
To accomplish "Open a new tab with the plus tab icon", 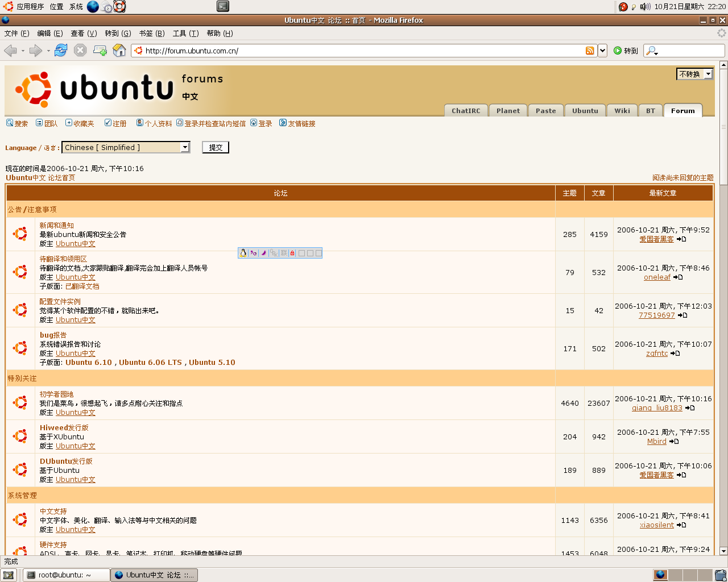I will pos(100,51).
